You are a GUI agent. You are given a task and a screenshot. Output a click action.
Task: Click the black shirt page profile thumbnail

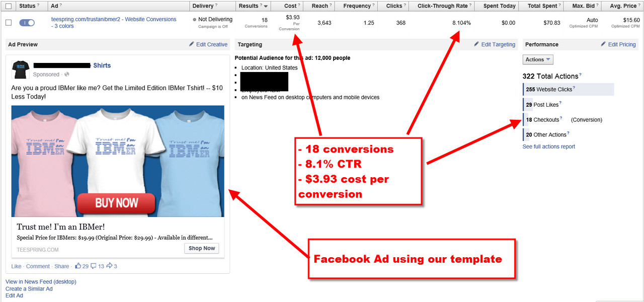(x=20, y=69)
